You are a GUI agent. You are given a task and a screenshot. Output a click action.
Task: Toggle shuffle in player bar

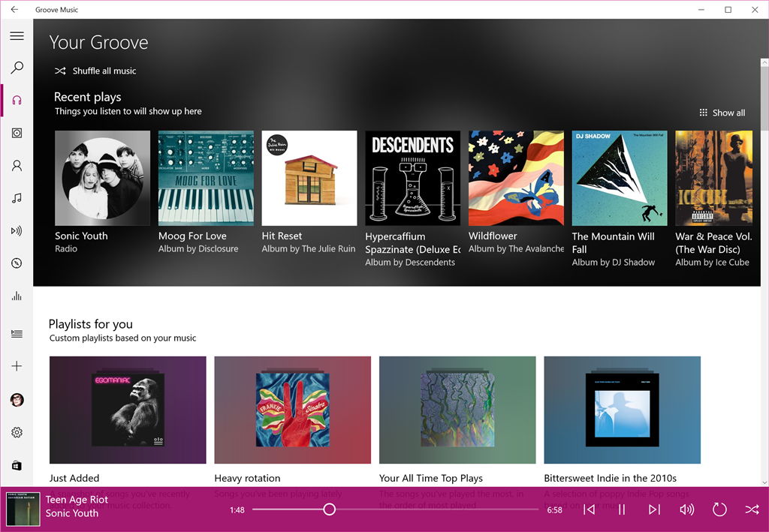[x=752, y=509]
